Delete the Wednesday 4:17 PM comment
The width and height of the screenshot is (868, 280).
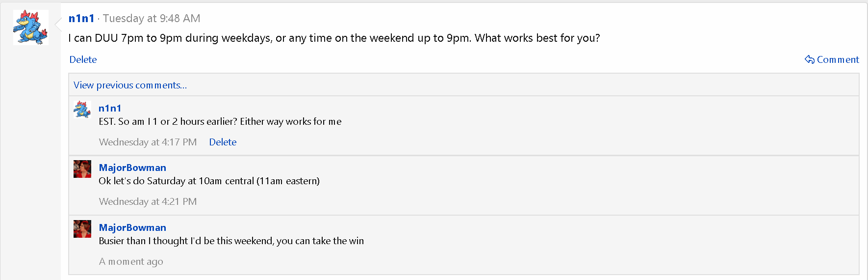[x=223, y=142]
